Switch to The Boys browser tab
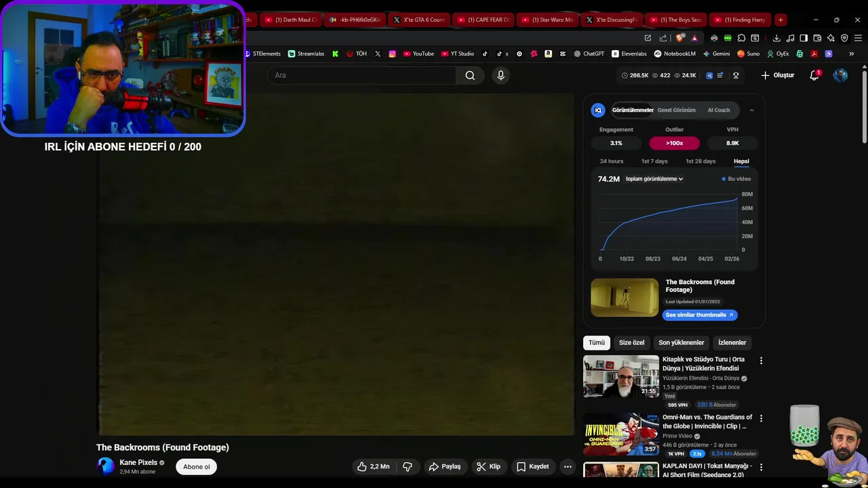Viewport: 868px width, 488px height. tap(675, 20)
